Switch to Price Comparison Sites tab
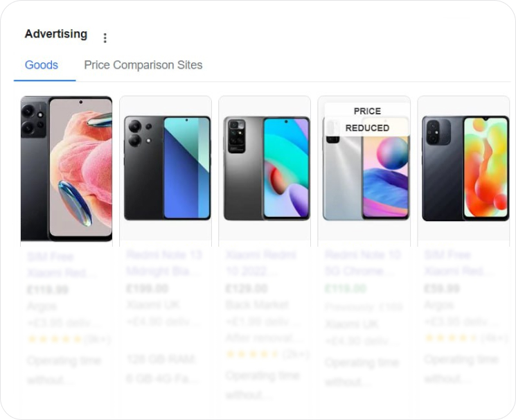516x420 pixels. pos(143,65)
